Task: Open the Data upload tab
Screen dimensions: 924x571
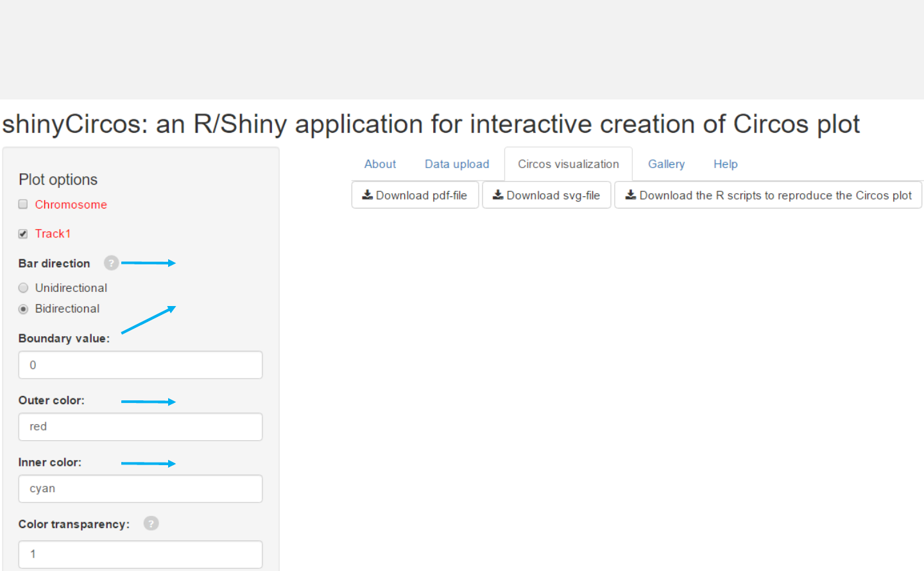Action: 457,164
